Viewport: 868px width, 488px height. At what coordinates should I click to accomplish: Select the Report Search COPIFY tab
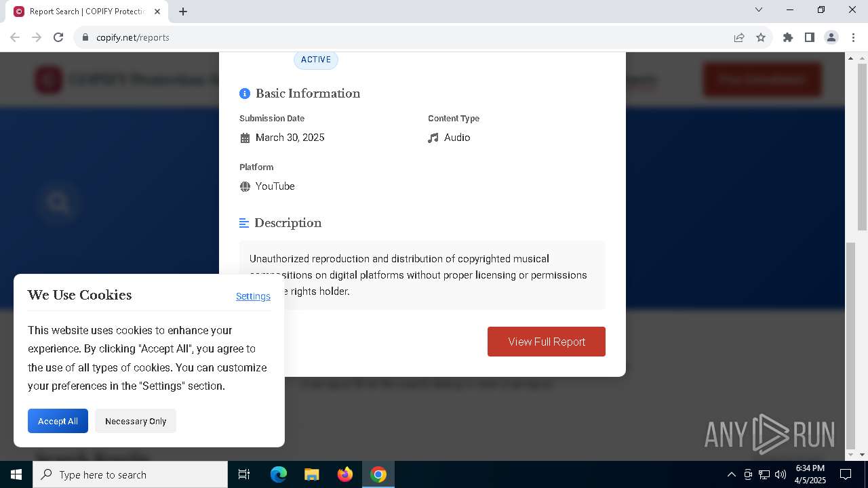point(87,12)
